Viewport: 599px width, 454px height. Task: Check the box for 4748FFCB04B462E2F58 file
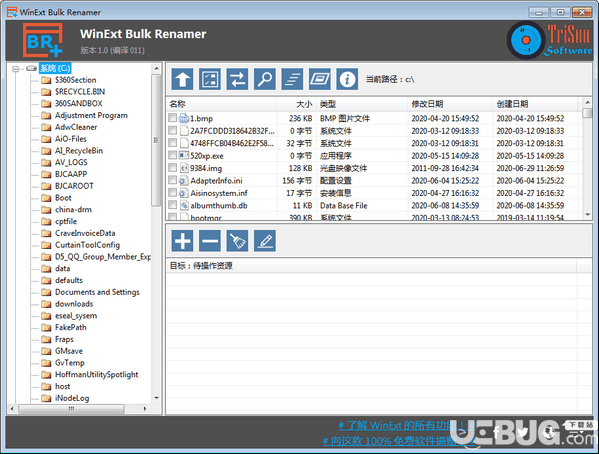[x=172, y=143]
